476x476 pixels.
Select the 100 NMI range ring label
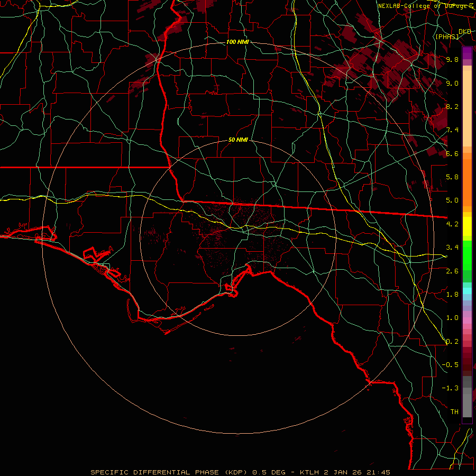[237, 42]
